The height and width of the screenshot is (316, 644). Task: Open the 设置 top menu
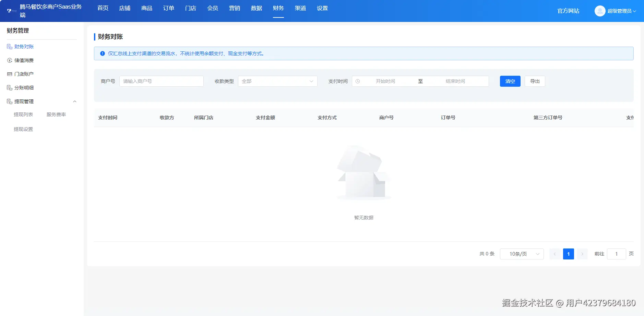322,8
